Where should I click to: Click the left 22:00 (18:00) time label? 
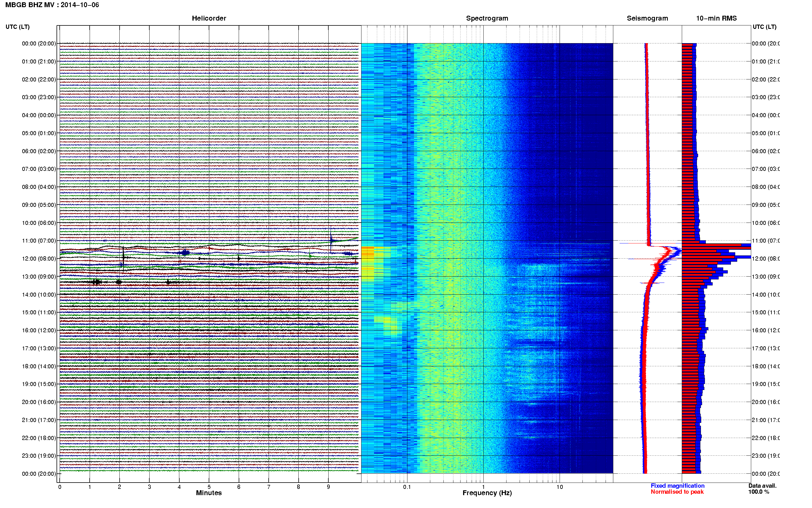point(39,438)
